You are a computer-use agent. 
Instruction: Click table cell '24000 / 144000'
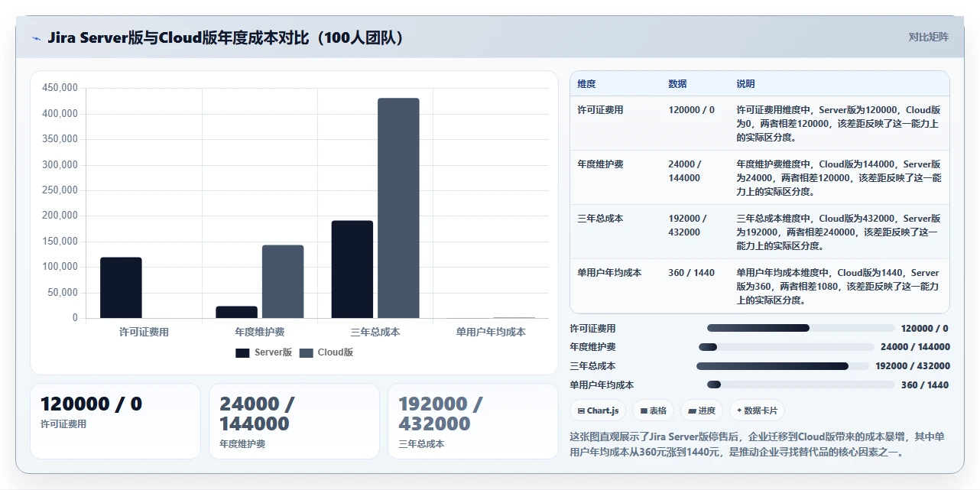[686, 171]
